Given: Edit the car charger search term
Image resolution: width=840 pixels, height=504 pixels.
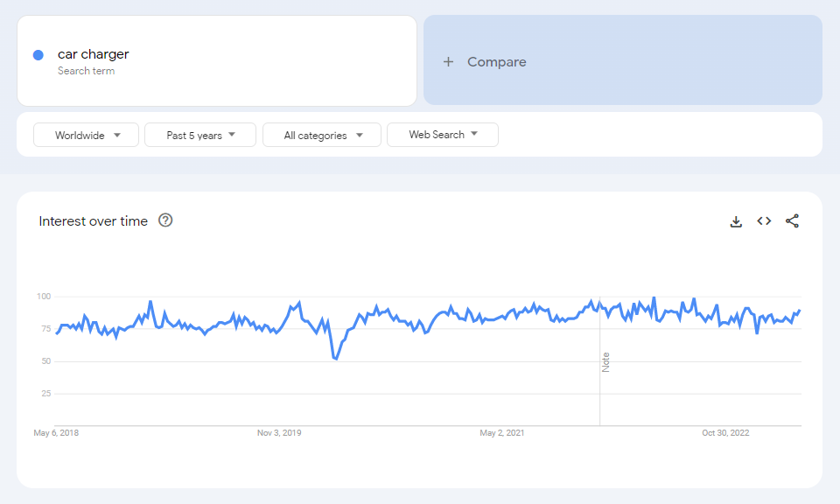Looking at the screenshot, I should 94,54.
